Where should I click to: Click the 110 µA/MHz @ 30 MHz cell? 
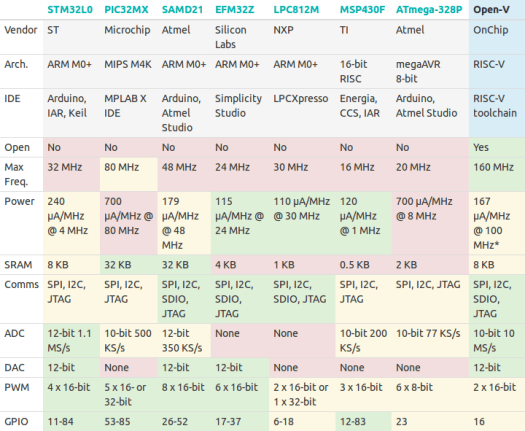click(302, 223)
